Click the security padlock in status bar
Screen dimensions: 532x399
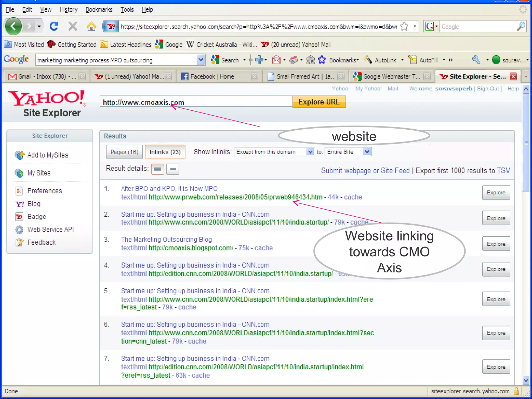tap(516, 391)
